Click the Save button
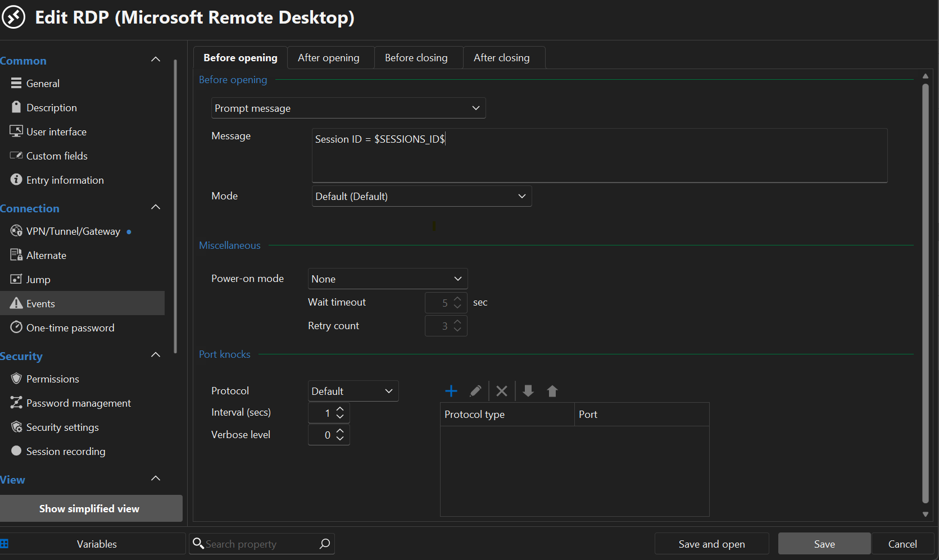 [824, 544]
